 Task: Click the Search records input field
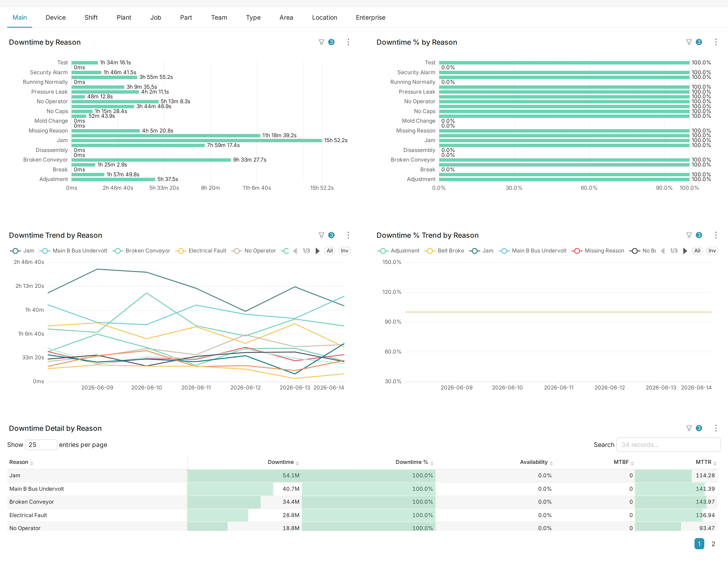[x=668, y=445]
